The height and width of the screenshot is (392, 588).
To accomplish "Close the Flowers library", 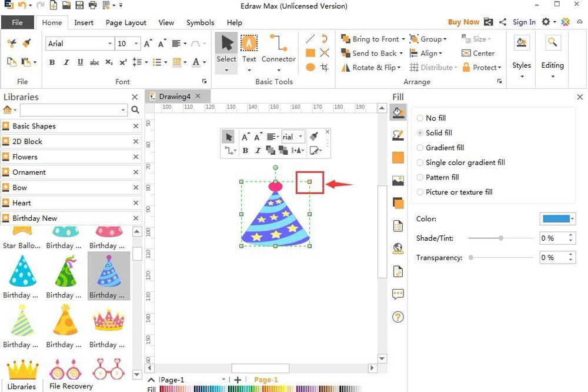I will point(136,157).
